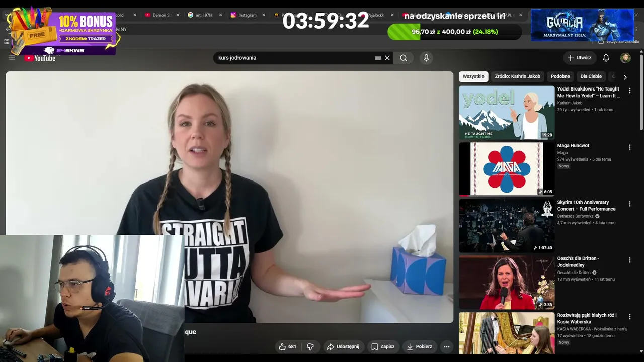
Task: Open 'Rozkwitają pąki białych róż' title link
Action: pos(587,319)
